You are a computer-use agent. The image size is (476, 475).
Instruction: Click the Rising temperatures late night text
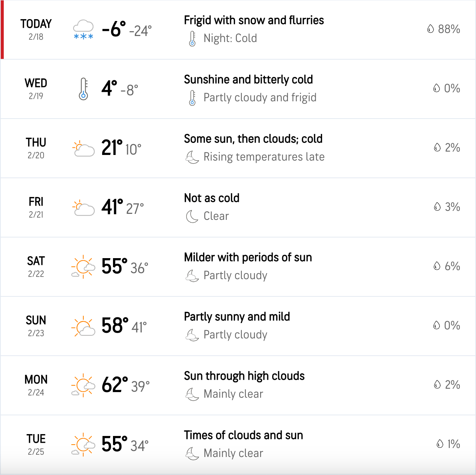pos(264,157)
